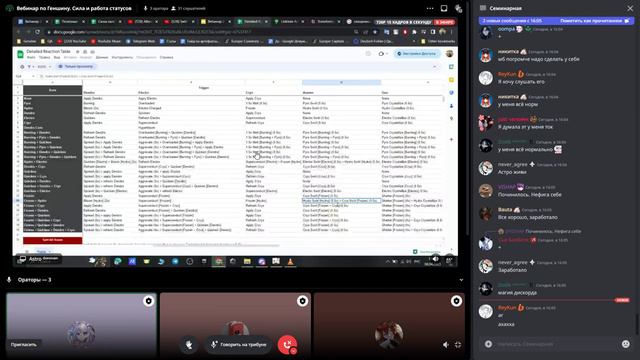Open the stage more-options ellipsis menu

430,8
